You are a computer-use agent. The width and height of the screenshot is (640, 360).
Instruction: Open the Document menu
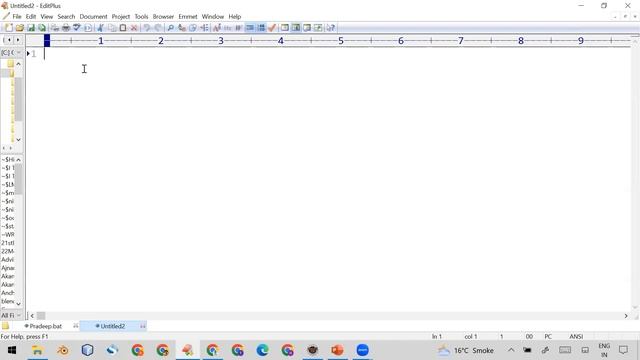[x=93, y=17]
